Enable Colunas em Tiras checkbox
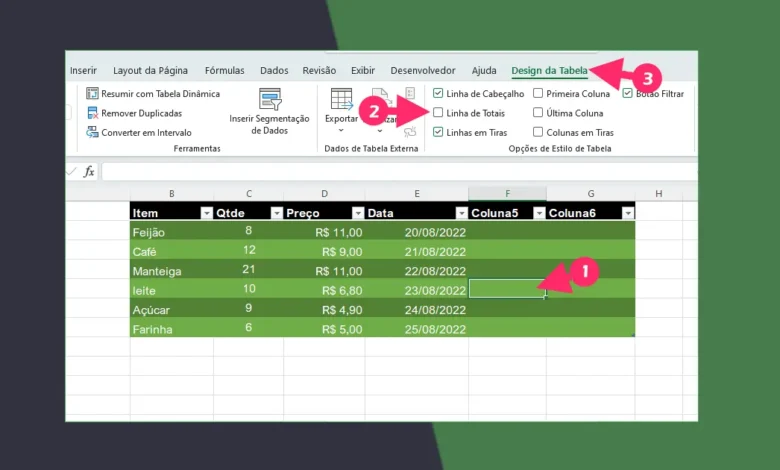The image size is (780, 470). [x=538, y=132]
